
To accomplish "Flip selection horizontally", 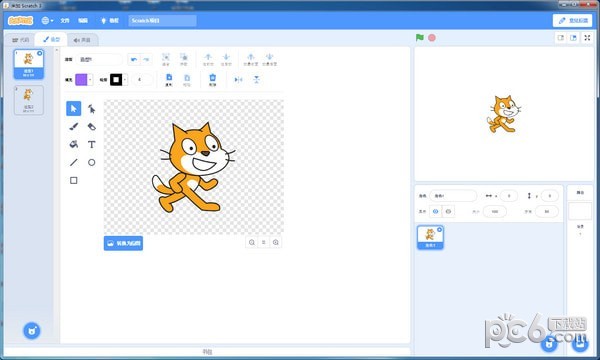I will (x=238, y=80).
